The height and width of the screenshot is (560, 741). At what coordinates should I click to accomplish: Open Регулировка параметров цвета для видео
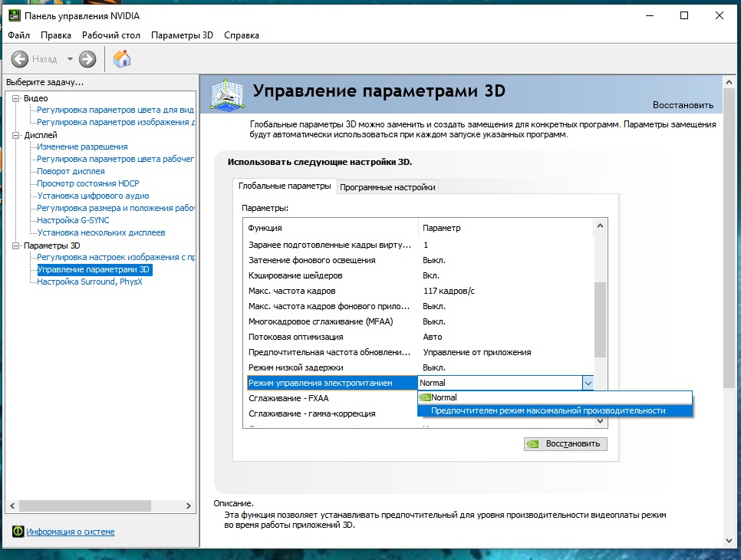(x=115, y=110)
